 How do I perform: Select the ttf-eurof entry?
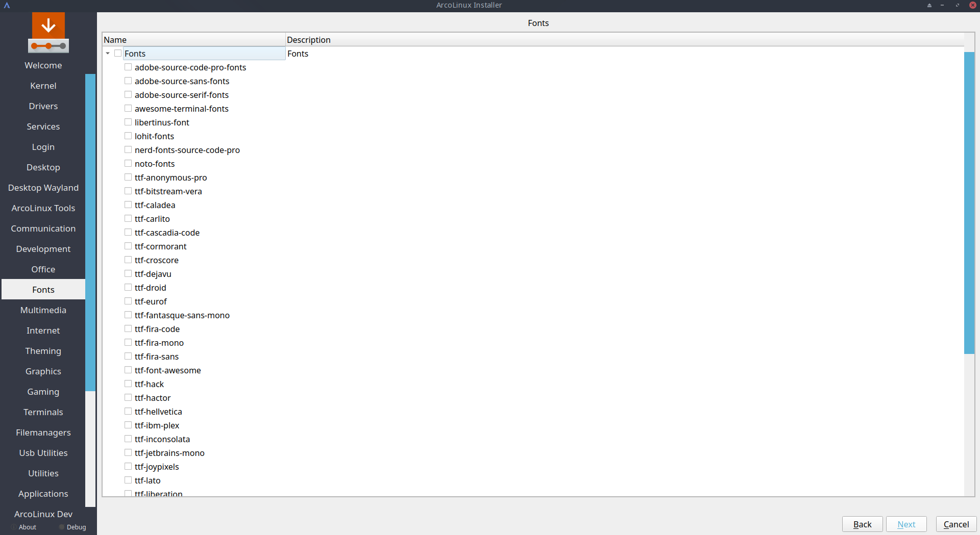tap(151, 301)
